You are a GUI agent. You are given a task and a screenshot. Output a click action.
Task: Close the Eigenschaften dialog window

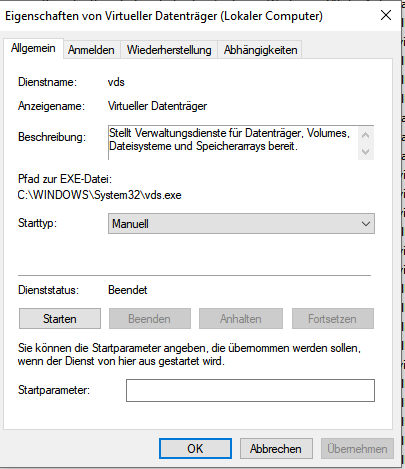386,15
